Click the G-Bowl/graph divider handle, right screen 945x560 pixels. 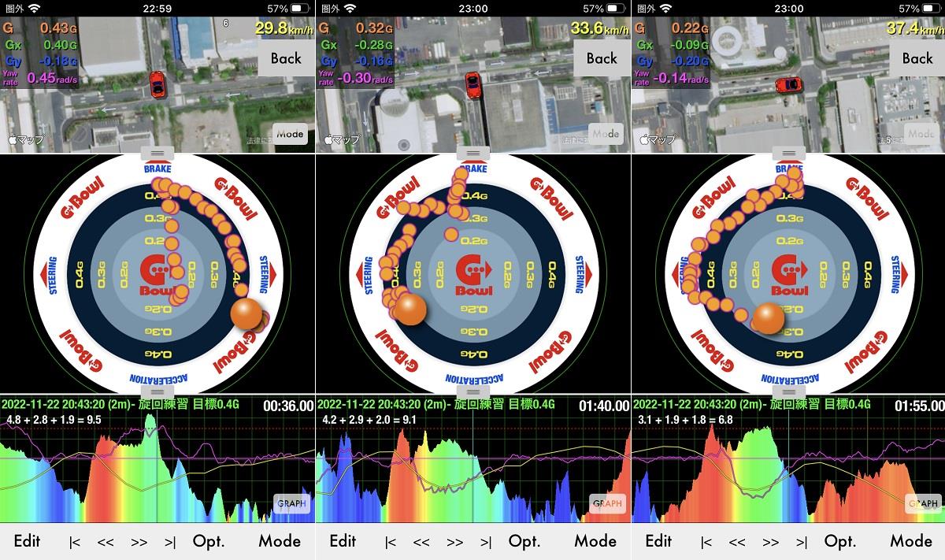[789, 391]
